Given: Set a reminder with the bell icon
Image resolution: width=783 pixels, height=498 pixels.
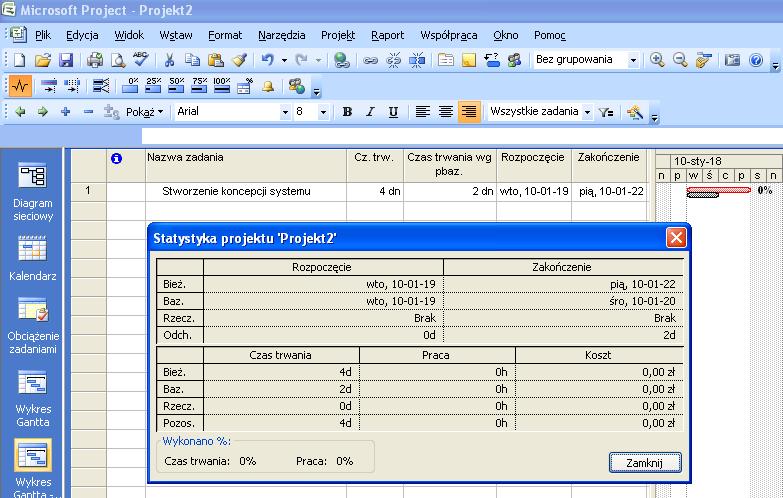Looking at the screenshot, I should click(x=268, y=86).
